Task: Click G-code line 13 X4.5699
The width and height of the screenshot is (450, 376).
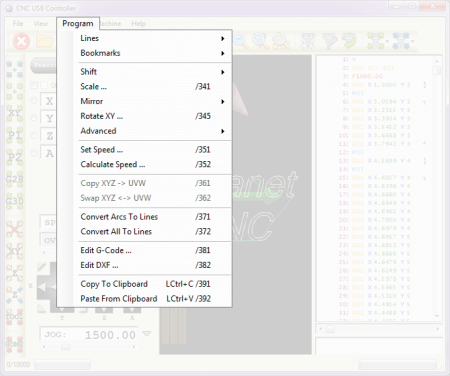Action: click(382, 161)
